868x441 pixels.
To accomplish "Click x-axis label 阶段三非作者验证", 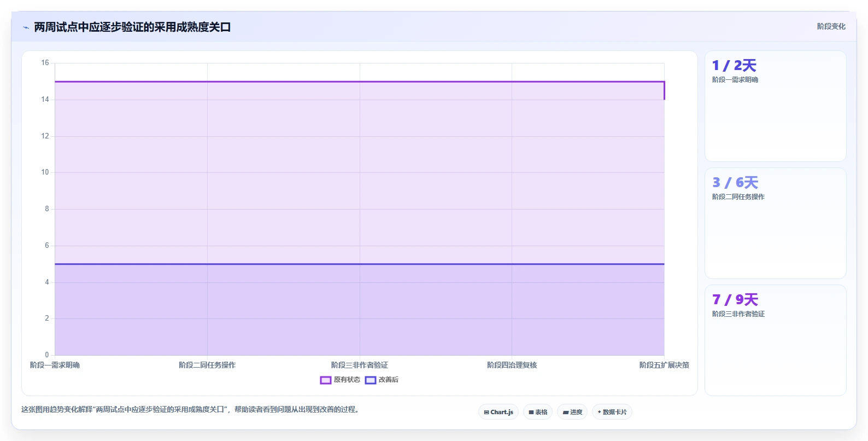I will (360, 365).
